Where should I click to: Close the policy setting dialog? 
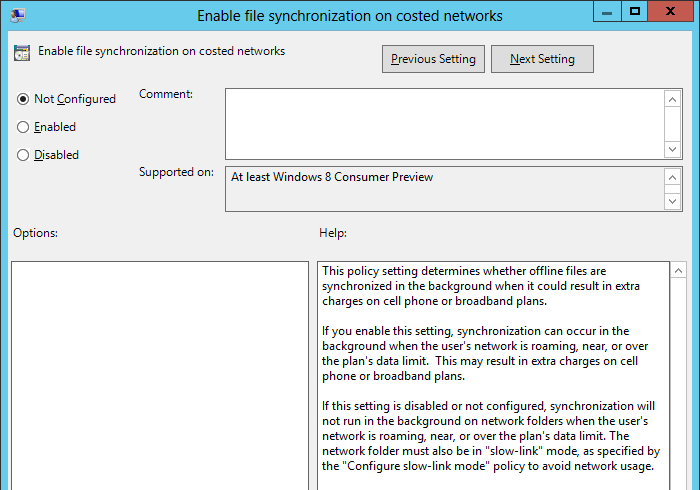(674, 11)
